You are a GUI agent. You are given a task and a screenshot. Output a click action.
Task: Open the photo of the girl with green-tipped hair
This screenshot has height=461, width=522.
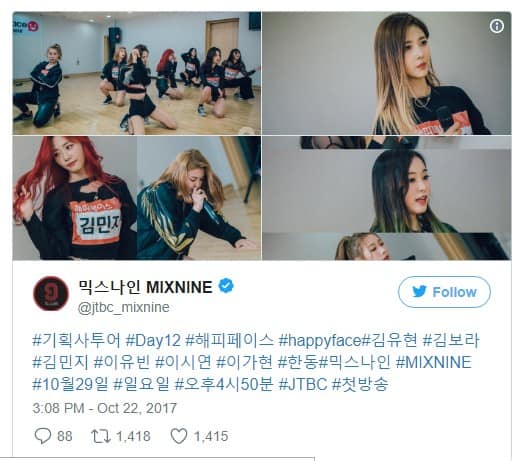point(387,198)
